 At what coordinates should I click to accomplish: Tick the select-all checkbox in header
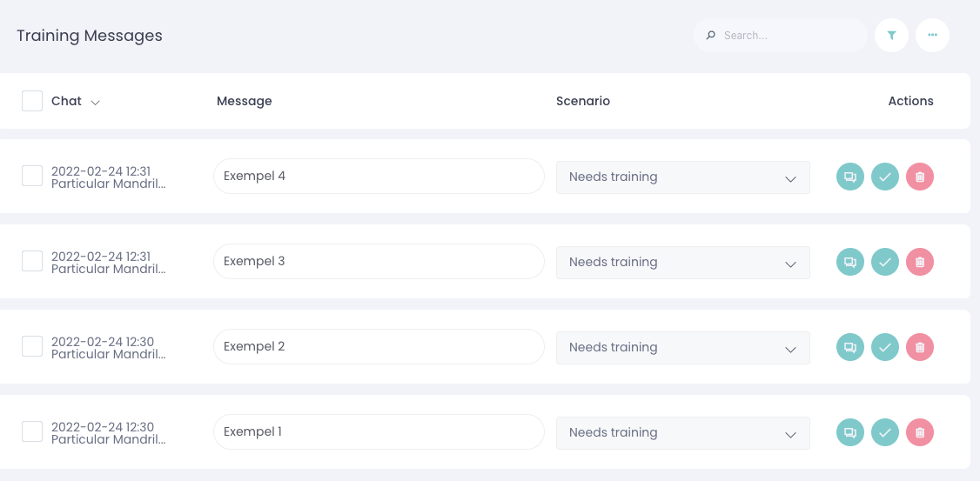coord(32,101)
